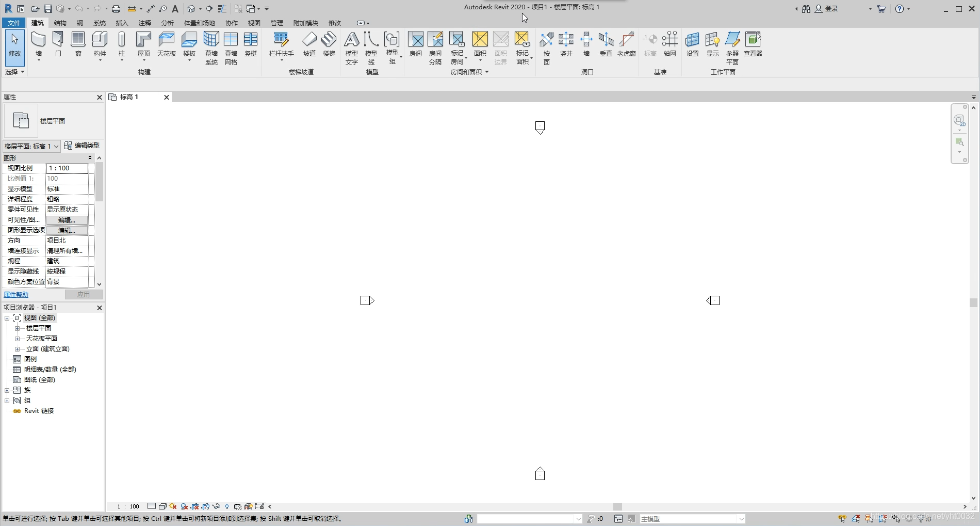Select the 坡道 (Ramp) tool
Screen dimensions: 980x526
pos(309,44)
